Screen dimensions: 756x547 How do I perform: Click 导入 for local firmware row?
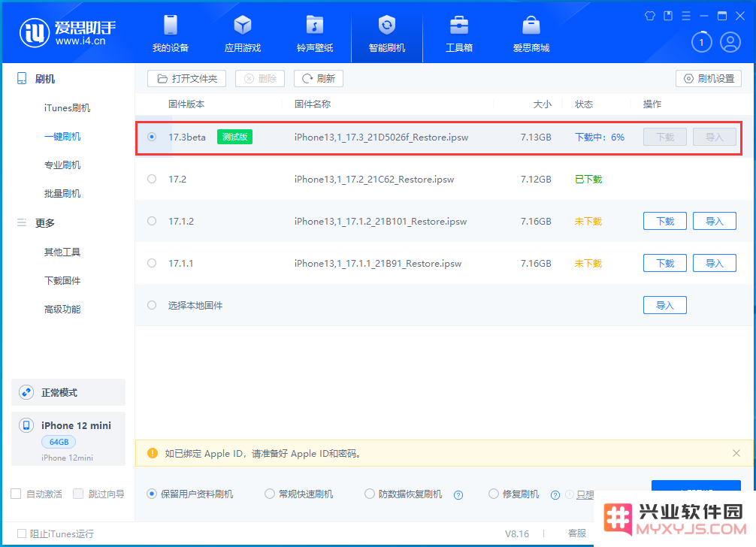click(x=665, y=305)
